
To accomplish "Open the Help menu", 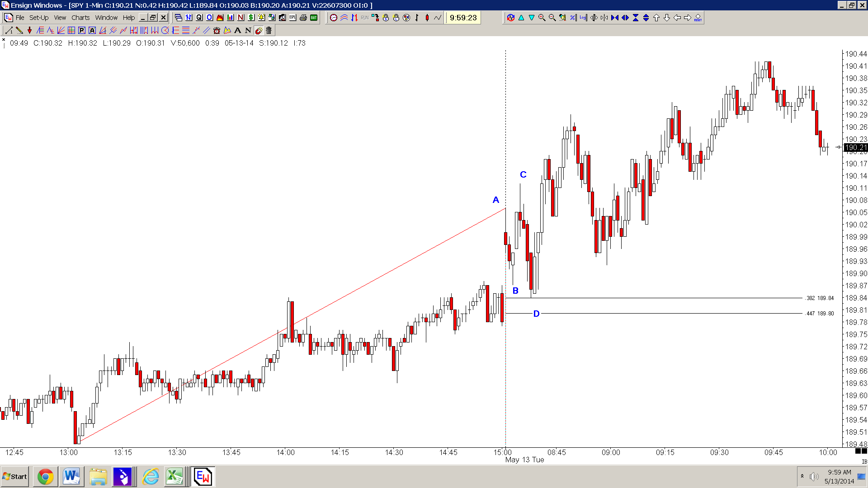I will (129, 18).
